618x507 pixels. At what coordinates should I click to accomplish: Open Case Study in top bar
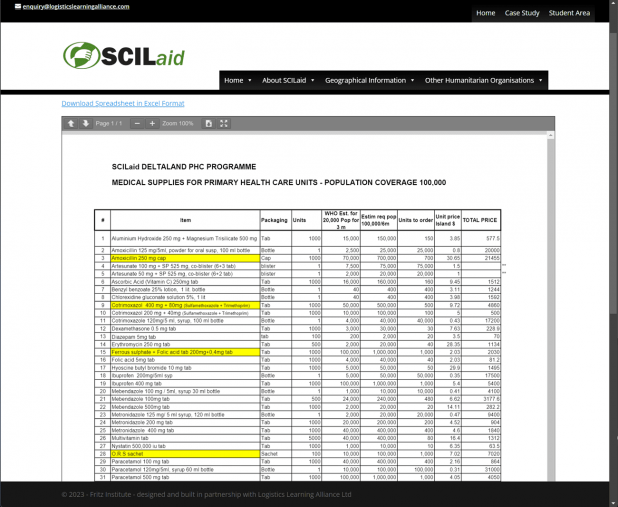point(522,13)
